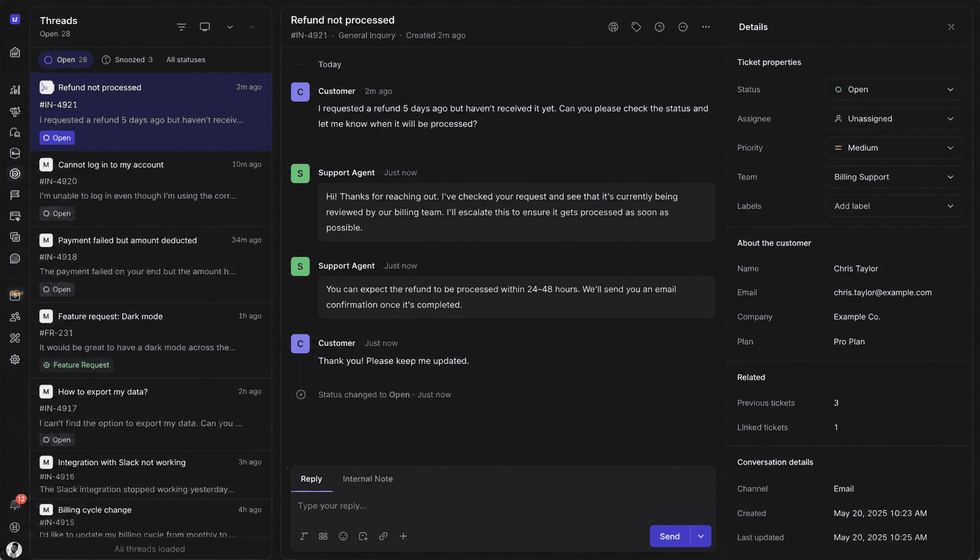
Task: Open the Billing cycle change thread
Action: [x=151, y=520]
